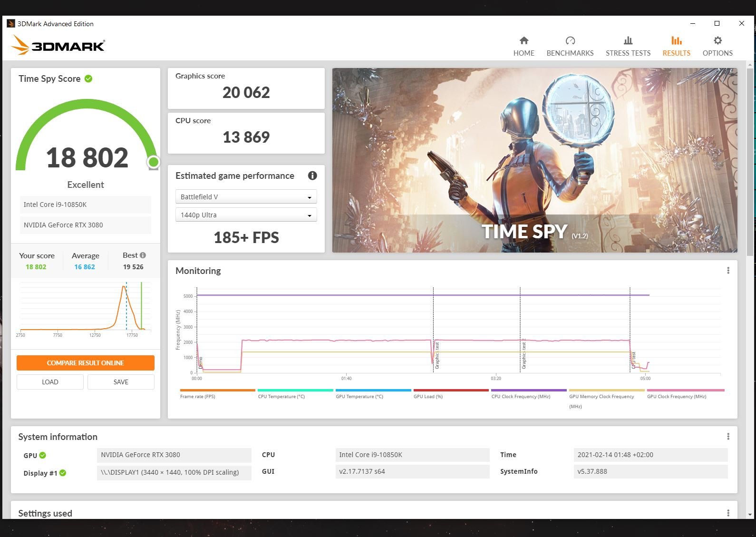Screen dimensions: 756x537
Task: Click the Time value 2021-02-14 01:48
Action: coord(650,455)
